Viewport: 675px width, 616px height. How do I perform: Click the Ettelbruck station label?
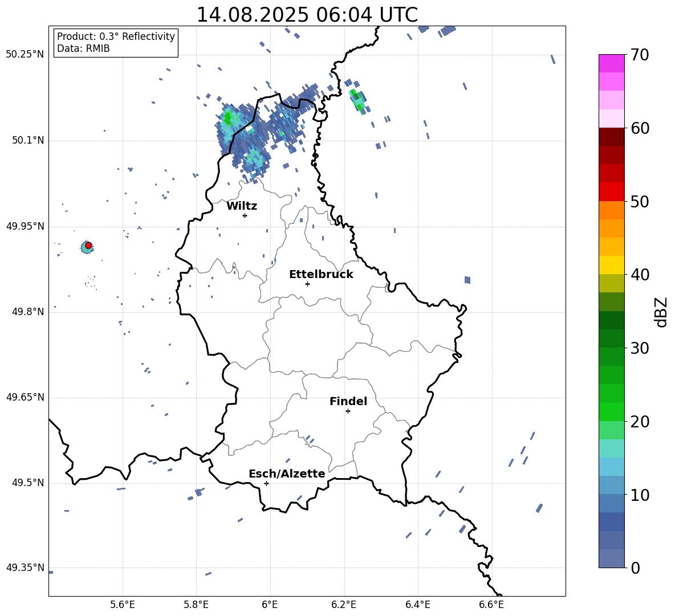[321, 275]
